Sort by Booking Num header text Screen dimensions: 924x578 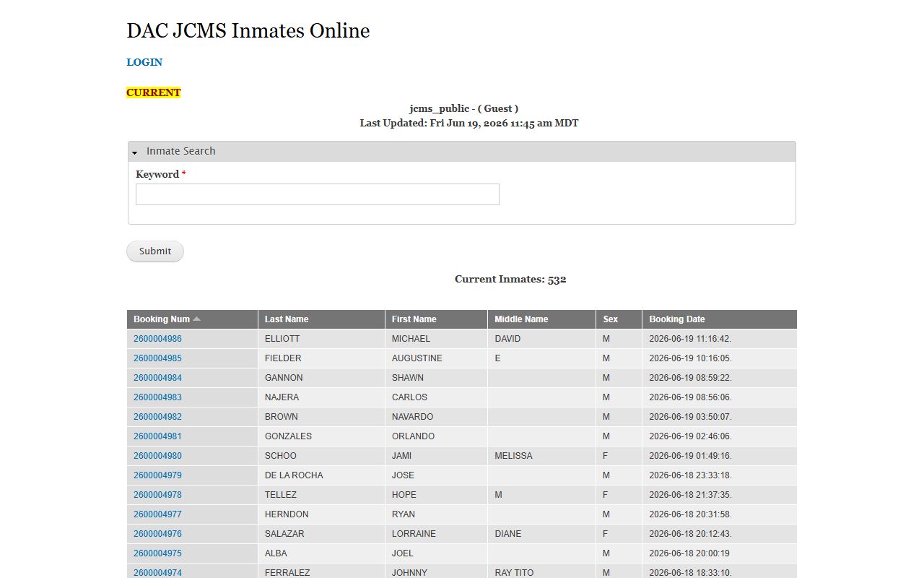click(162, 319)
